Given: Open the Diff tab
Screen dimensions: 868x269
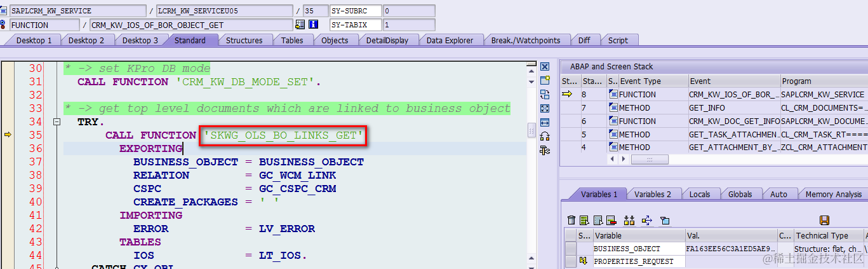Looking at the screenshot, I should click(584, 40).
